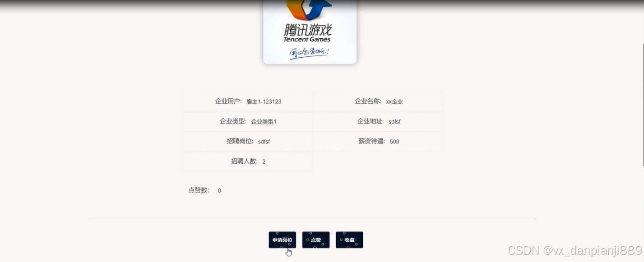Click the 点赞数 label
Viewport: 644px width, 262px height.
pyautogui.click(x=199, y=190)
